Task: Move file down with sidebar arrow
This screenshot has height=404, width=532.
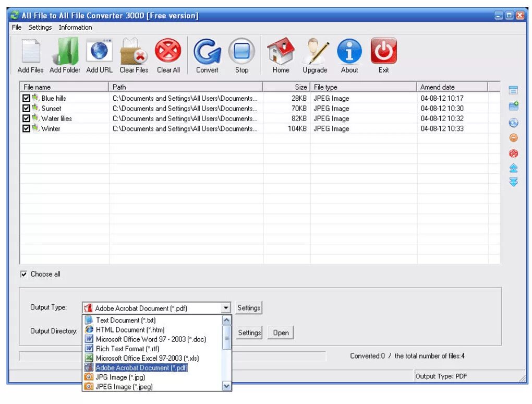Action: pyautogui.click(x=513, y=182)
